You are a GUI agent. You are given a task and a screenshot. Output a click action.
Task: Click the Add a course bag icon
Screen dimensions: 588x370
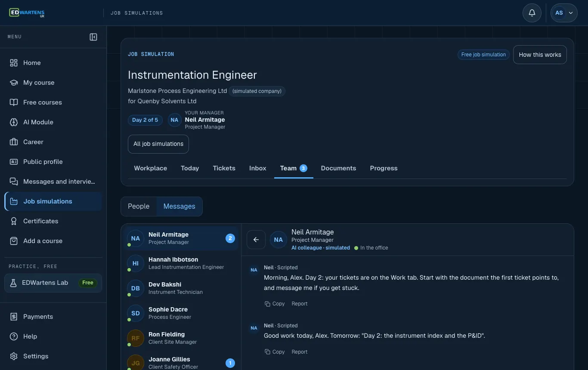pos(14,241)
